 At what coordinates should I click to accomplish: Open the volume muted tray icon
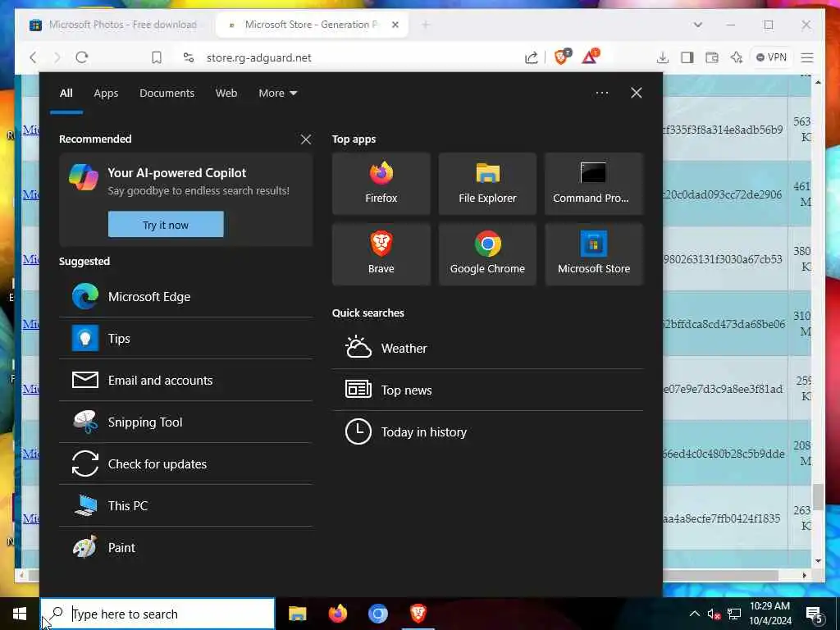714,614
